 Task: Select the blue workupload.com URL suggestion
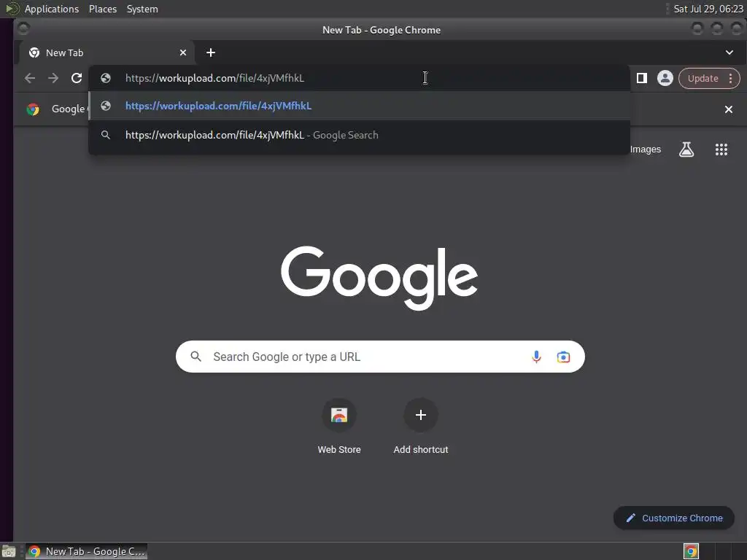(359, 106)
